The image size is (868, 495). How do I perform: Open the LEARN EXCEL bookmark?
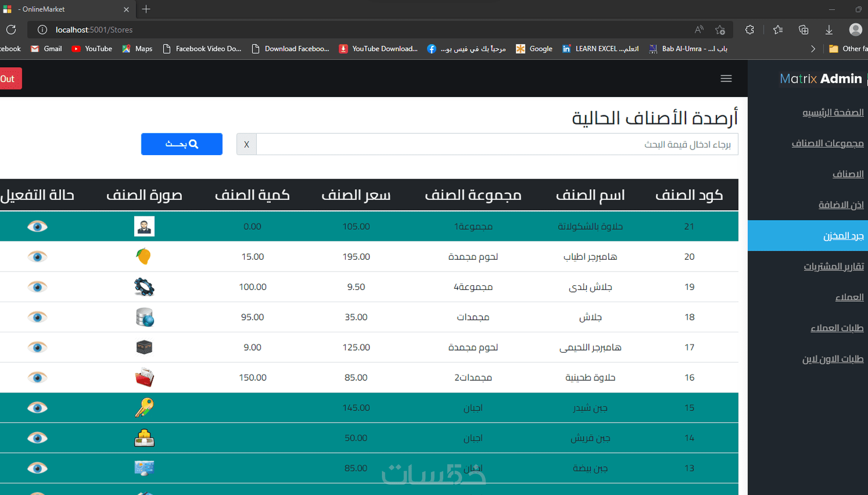(x=600, y=48)
